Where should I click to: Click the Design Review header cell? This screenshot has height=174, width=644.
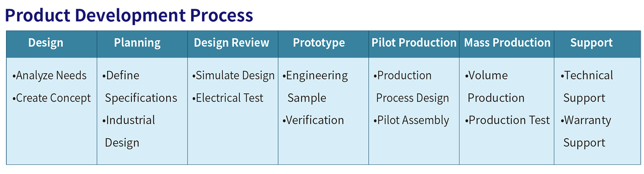(x=231, y=43)
